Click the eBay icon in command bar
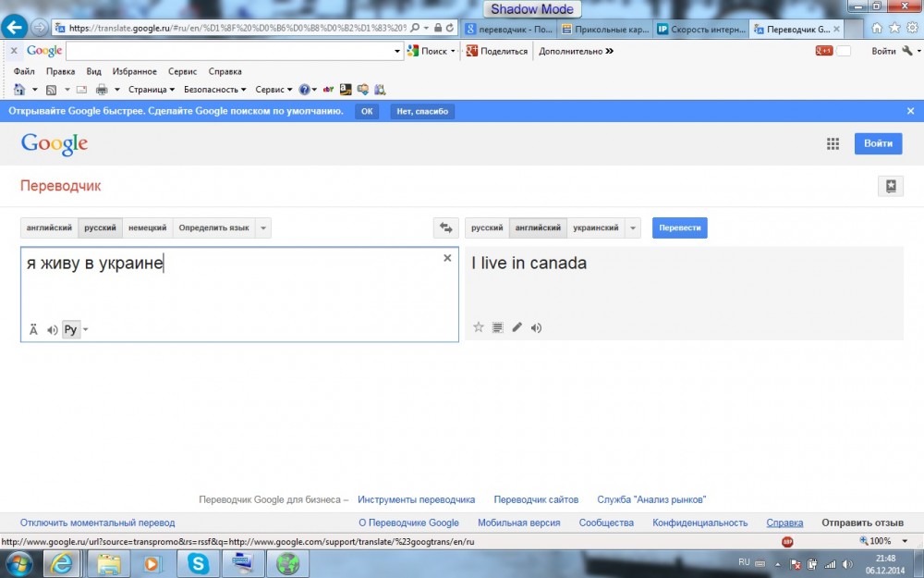924x578 pixels. coord(328,90)
